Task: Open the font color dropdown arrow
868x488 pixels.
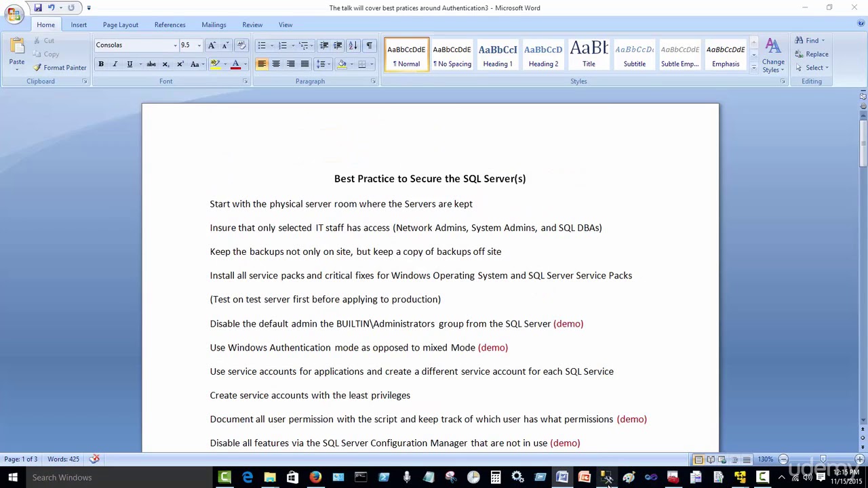Action: (x=244, y=64)
